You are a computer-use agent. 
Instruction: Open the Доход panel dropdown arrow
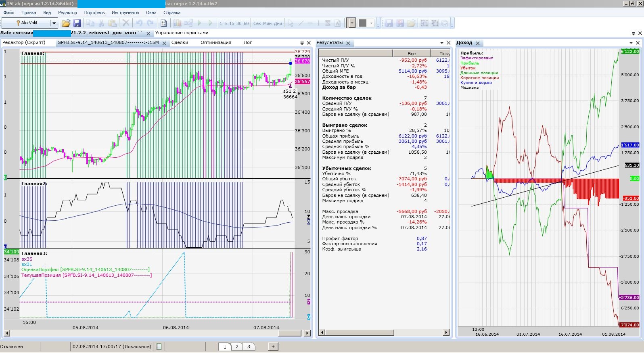tap(631, 43)
